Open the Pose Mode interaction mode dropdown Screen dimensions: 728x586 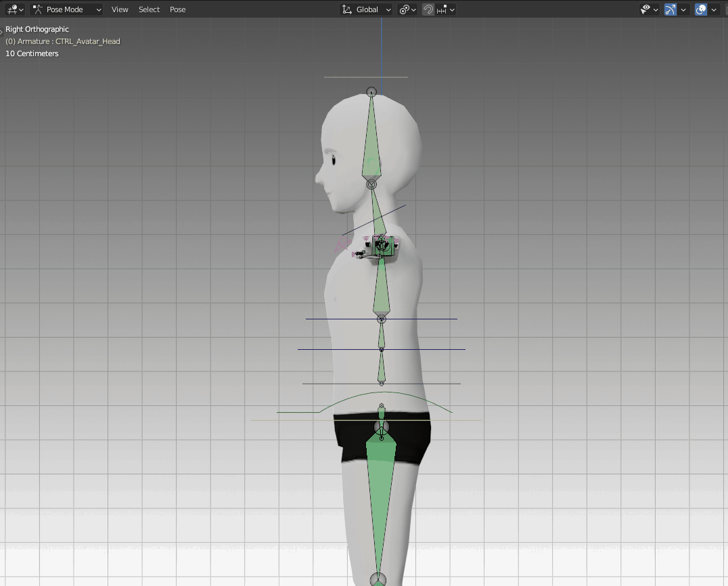pos(68,9)
